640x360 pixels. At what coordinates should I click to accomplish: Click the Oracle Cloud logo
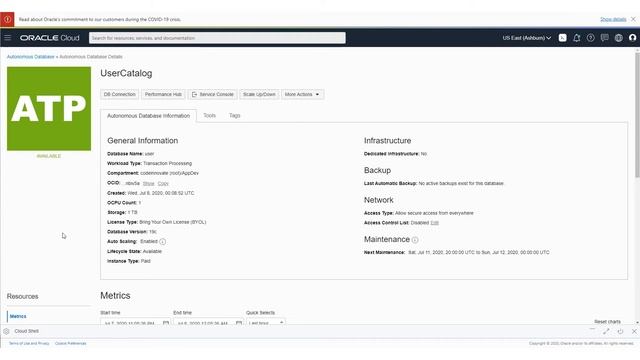pos(49,38)
